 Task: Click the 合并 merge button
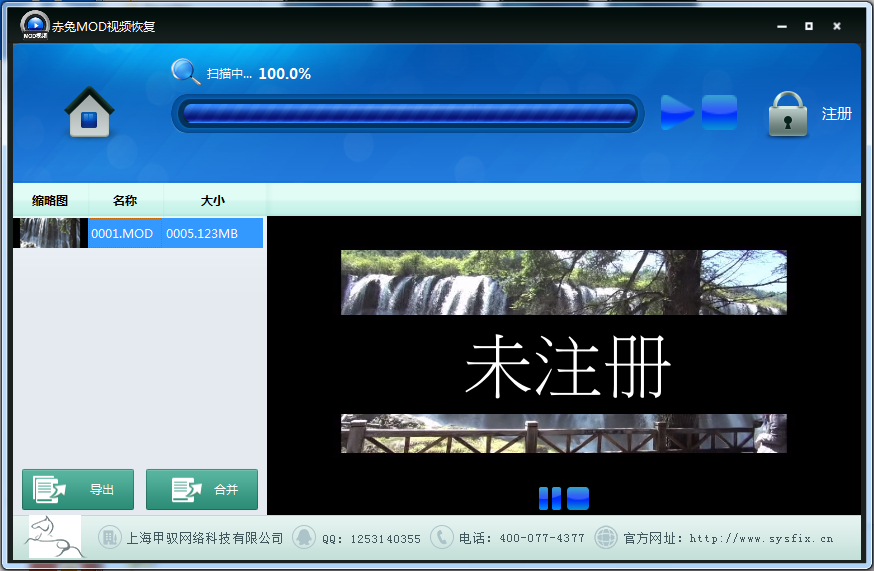(x=202, y=489)
